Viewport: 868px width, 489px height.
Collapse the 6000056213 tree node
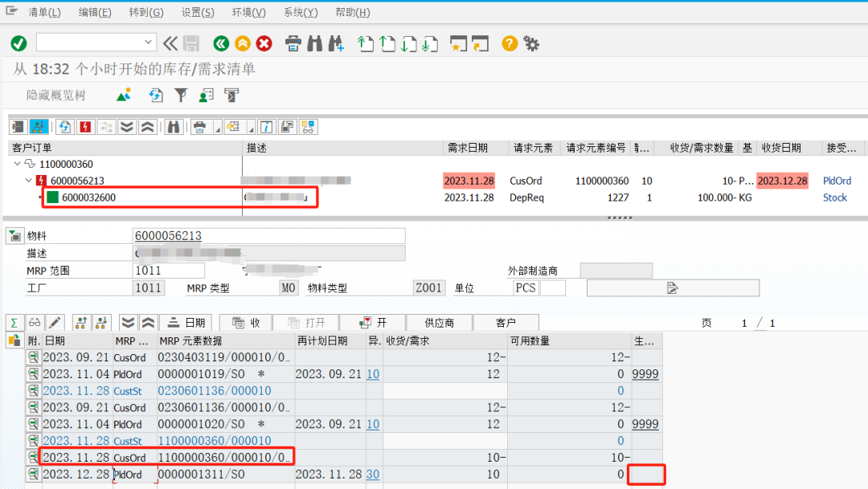[29, 181]
